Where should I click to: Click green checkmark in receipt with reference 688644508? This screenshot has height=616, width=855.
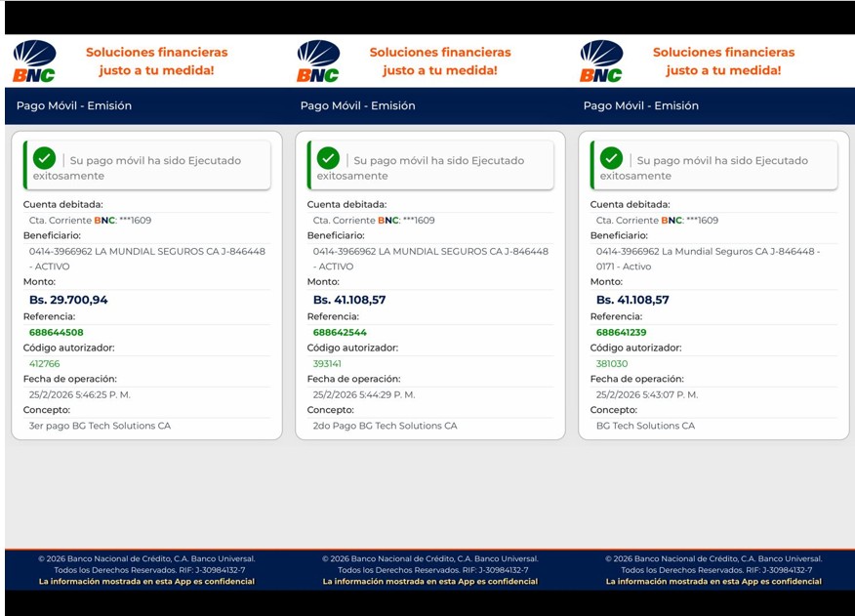44,158
